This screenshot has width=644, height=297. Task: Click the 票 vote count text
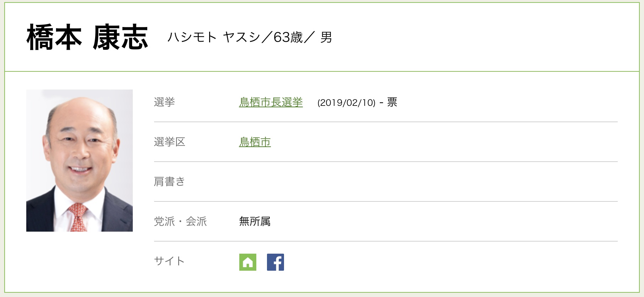pyautogui.click(x=392, y=102)
